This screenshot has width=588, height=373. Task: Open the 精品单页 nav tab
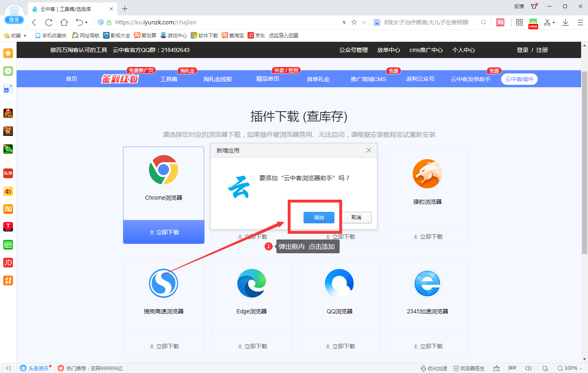tap(268, 79)
